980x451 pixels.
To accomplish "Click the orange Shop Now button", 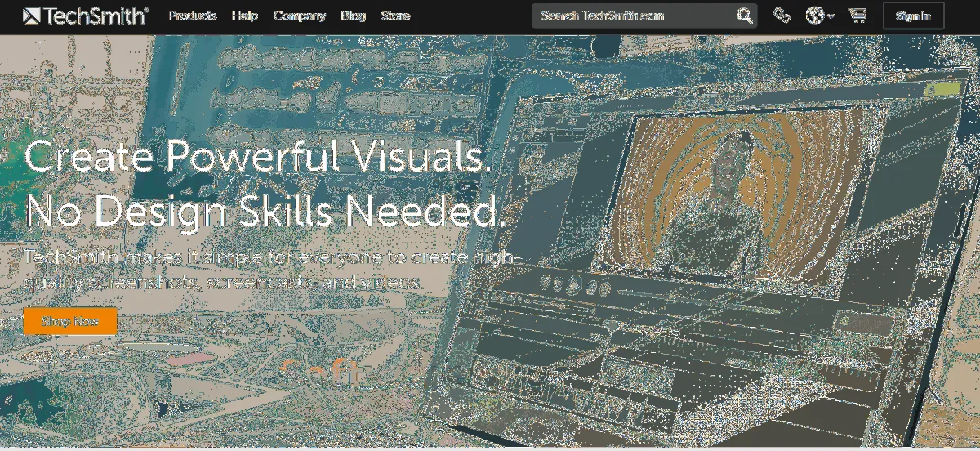I will 70,321.
